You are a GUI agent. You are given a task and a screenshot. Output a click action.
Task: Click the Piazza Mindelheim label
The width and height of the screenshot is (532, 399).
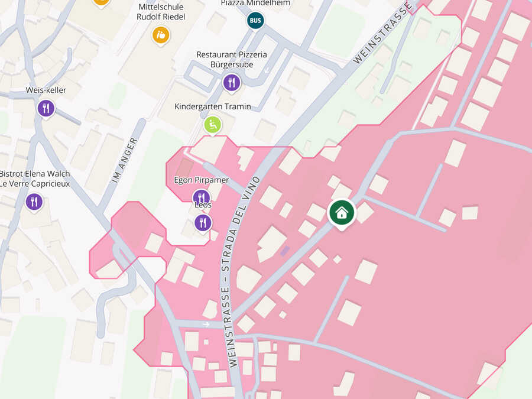click(255, 3)
